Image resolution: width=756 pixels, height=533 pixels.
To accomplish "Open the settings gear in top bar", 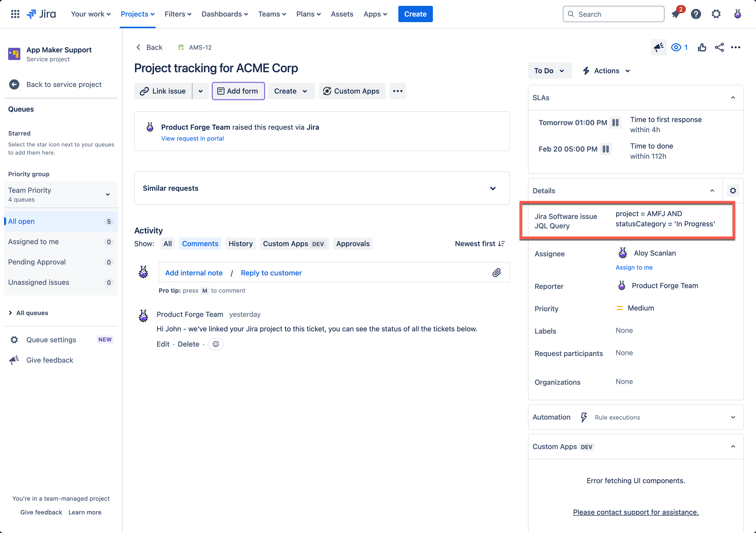I will coord(716,14).
